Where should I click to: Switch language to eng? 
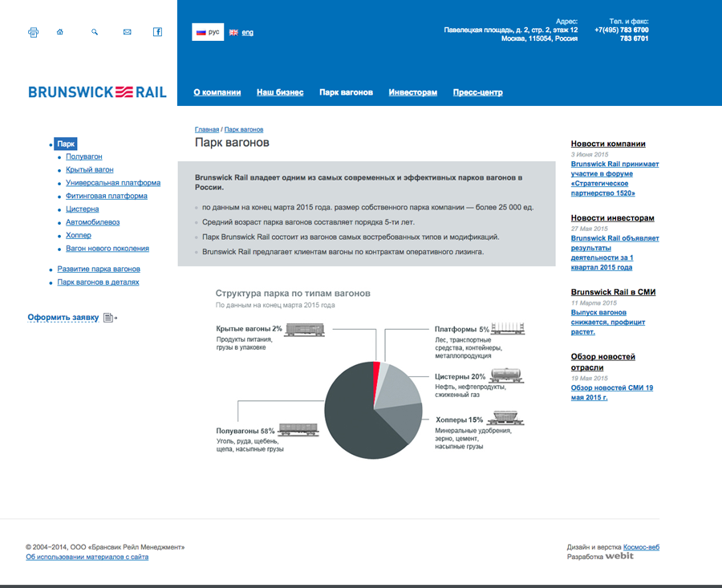click(247, 32)
